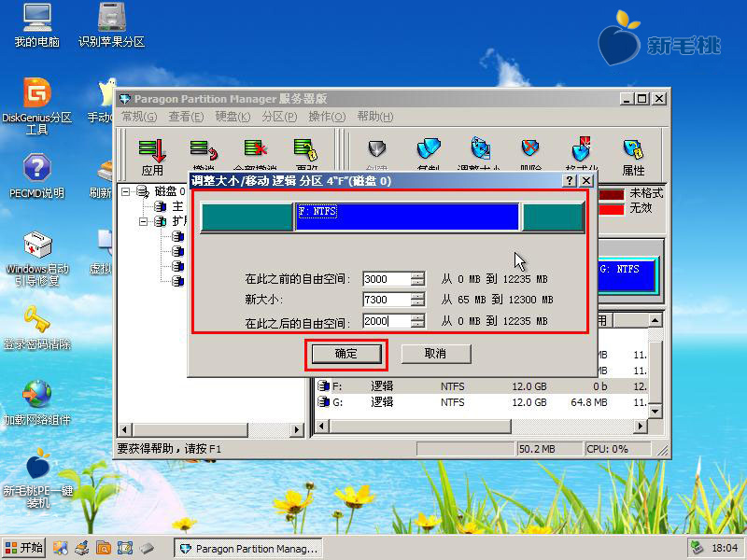
Task: Click the partition list vertical scrollbar up arrow
Action: click(x=655, y=320)
